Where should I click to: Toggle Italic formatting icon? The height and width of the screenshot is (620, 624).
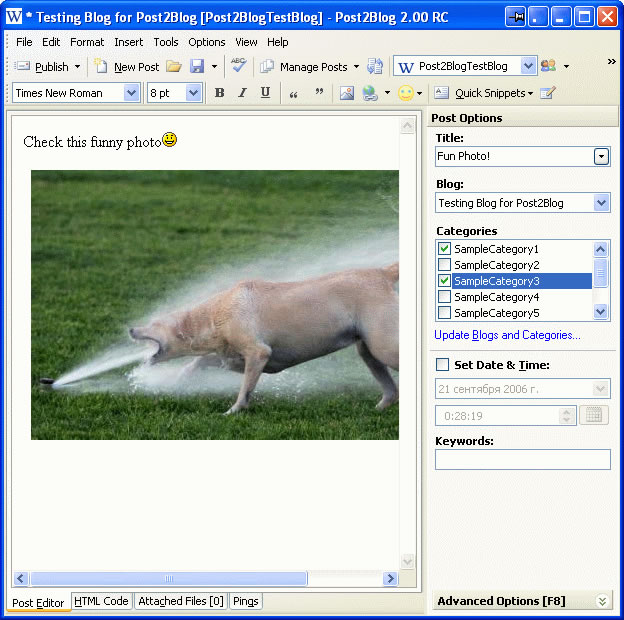[x=242, y=93]
